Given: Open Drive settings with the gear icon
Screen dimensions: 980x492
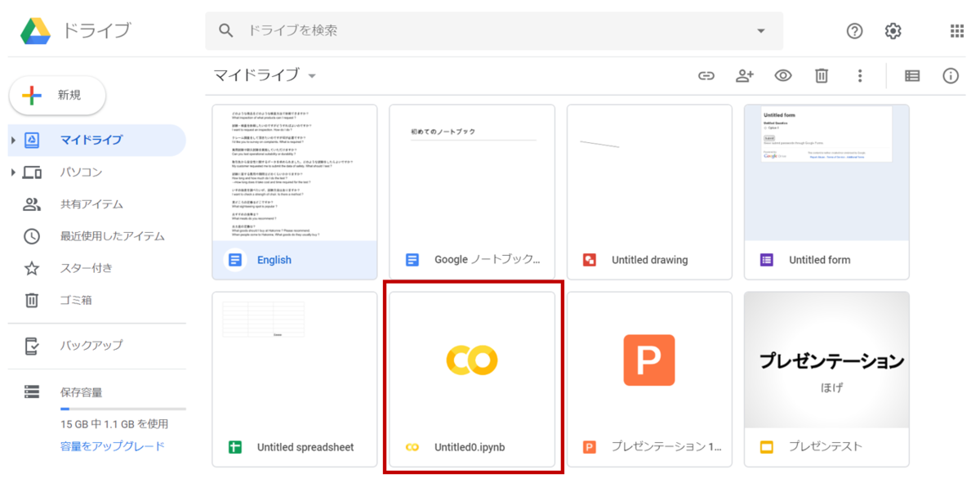Looking at the screenshot, I should coord(893,30).
